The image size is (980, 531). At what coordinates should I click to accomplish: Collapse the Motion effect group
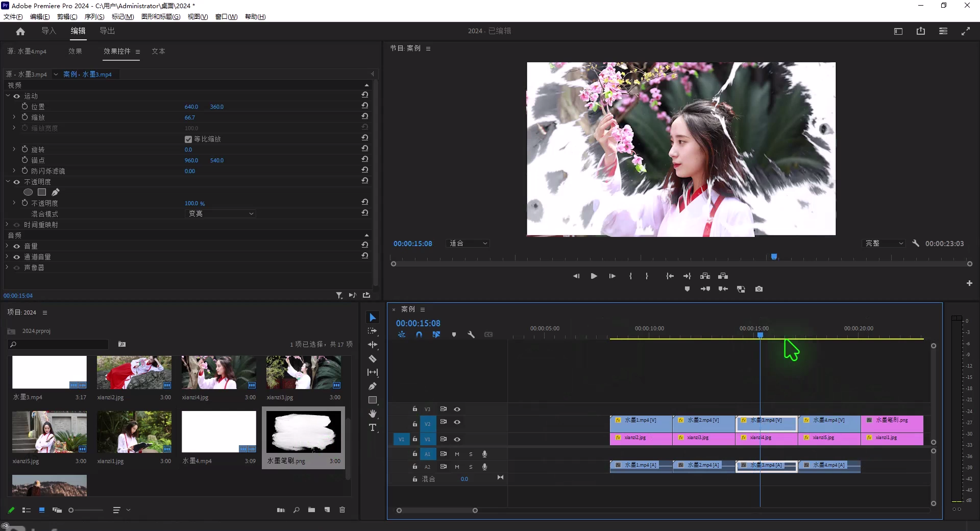coord(8,95)
